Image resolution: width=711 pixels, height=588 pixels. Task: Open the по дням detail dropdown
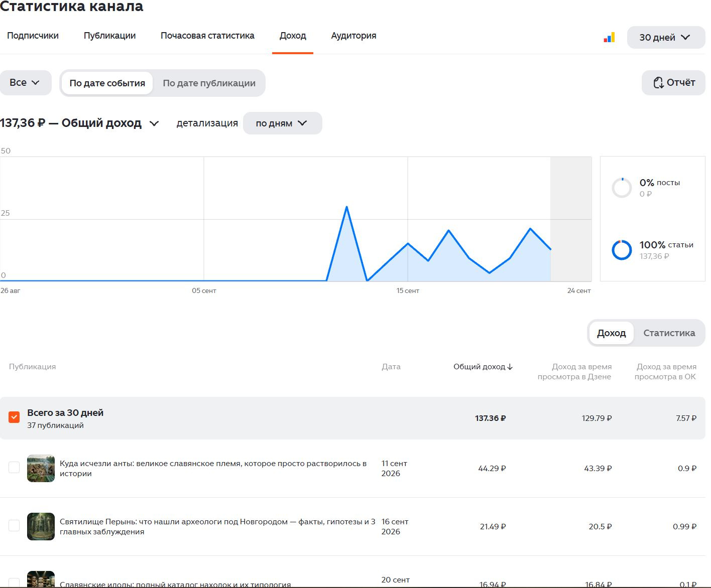click(282, 123)
